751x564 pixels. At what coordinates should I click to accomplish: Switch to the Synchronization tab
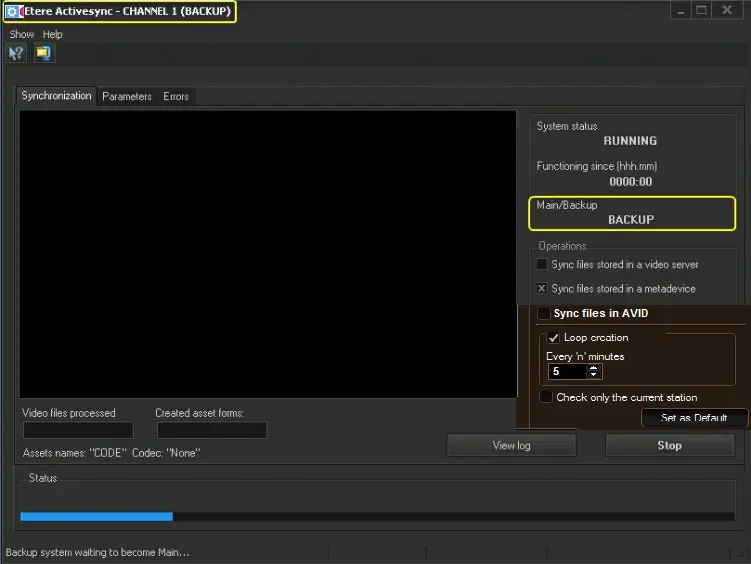(56, 96)
